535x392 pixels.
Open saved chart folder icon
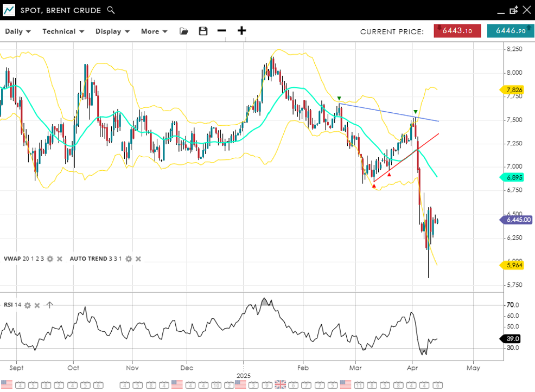184,31
